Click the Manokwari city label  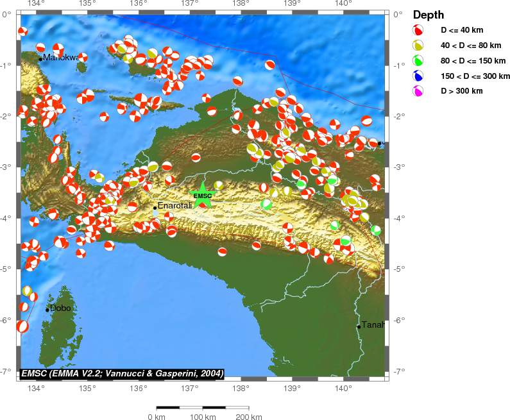pyautogui.click(x=62, y=58)
